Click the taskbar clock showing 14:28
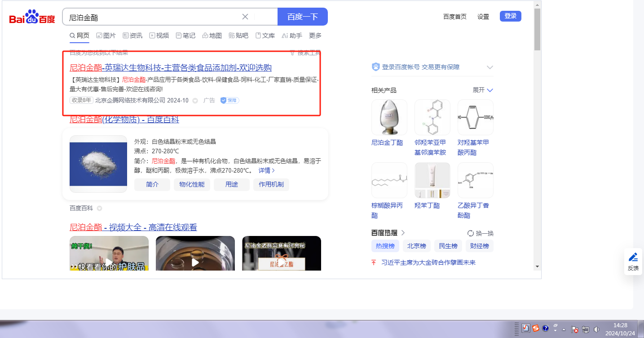 620,329
